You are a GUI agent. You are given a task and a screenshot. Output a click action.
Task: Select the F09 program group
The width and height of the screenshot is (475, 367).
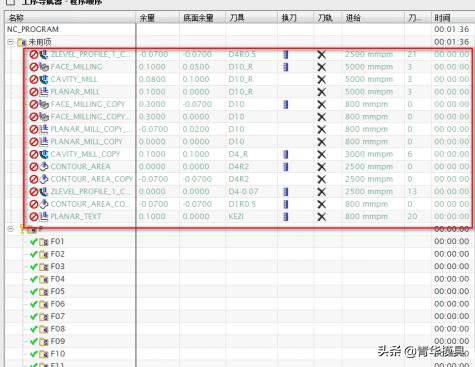[x=57, y=341]
